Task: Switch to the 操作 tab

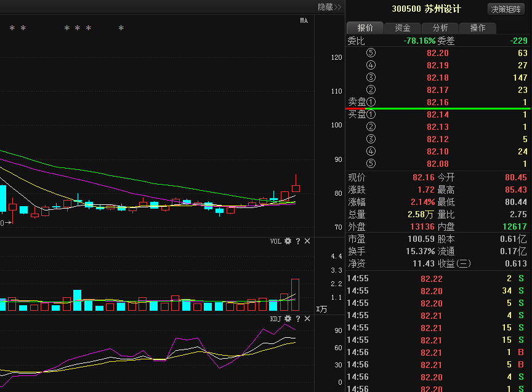Action: [x=478, y=28]
